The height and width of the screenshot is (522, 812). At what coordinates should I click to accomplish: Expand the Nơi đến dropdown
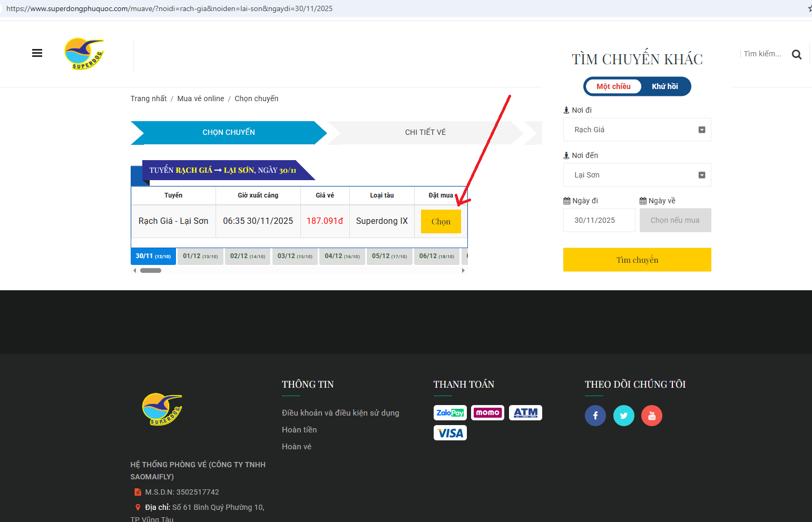tap(637, 175)
